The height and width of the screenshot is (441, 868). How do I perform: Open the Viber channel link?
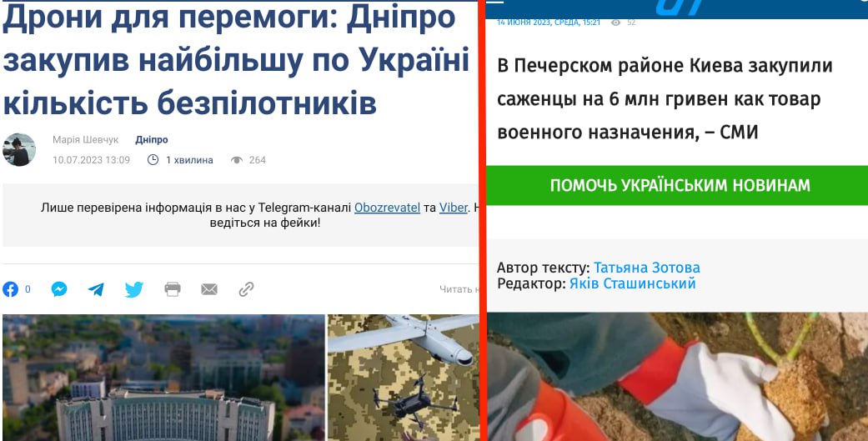[x=454, y=208]
